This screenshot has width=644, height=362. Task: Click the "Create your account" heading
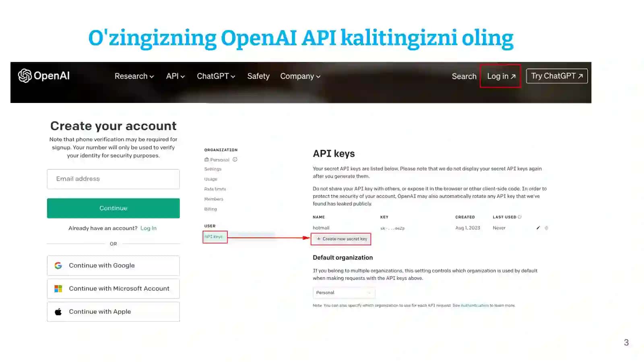pos(113,126)
